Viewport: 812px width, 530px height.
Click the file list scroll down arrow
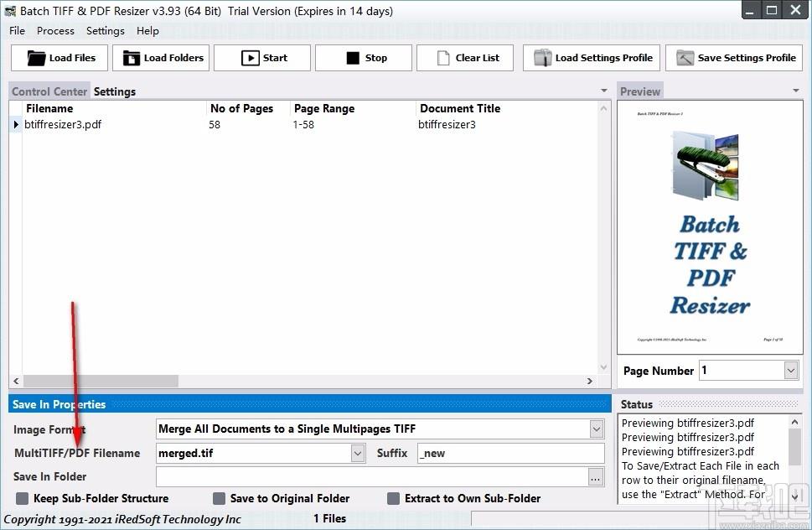(603, 367)
